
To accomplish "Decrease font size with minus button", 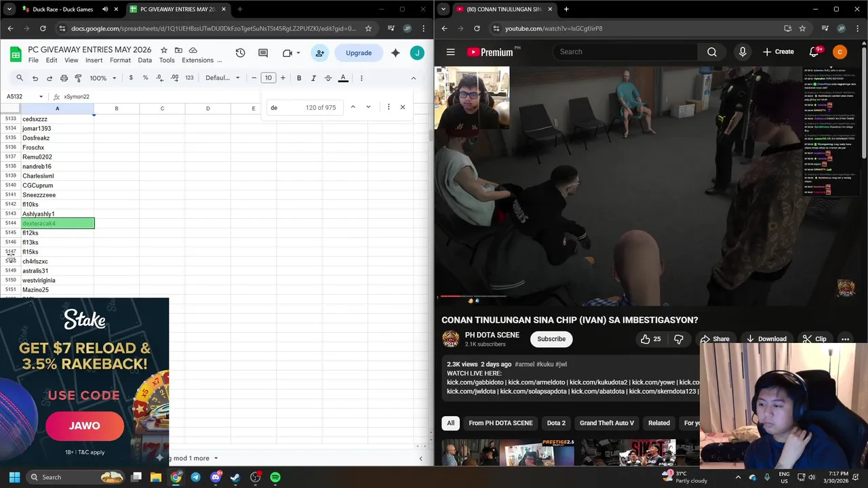I will click(254, 78).
